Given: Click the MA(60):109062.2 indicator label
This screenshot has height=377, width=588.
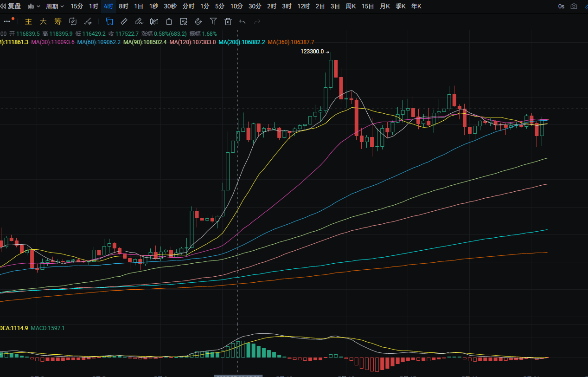Looking at the screenshot, I should (99, 42).
